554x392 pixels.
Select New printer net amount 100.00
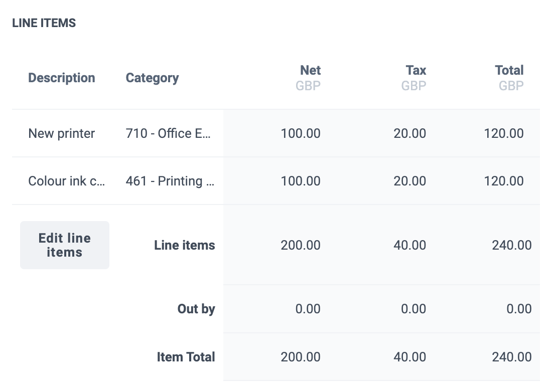pos(301,133)
